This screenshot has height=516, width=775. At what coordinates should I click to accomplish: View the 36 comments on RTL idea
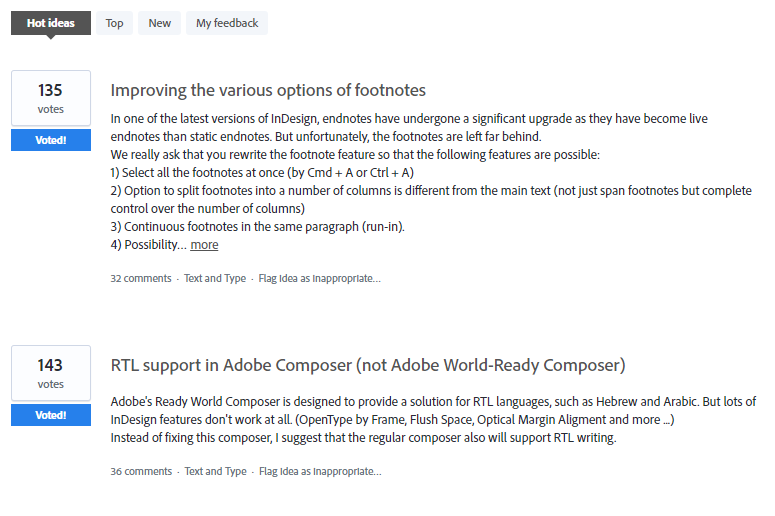tap(141, 471)
